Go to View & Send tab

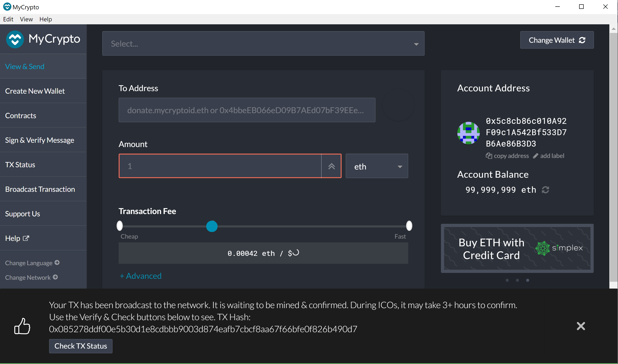click(x=43, y=66)
